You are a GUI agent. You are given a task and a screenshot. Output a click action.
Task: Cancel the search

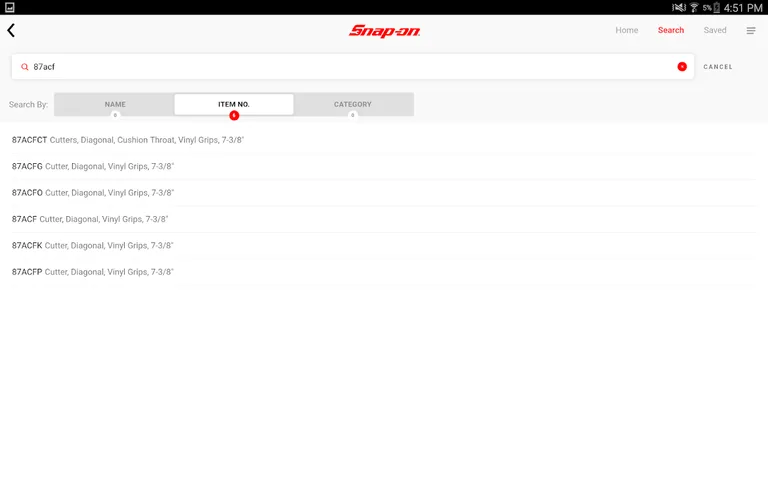(718, 67)
